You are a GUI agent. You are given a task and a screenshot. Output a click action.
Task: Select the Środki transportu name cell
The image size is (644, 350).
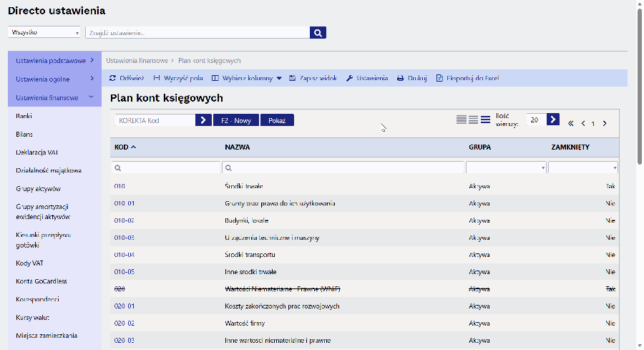coord(250,255)
